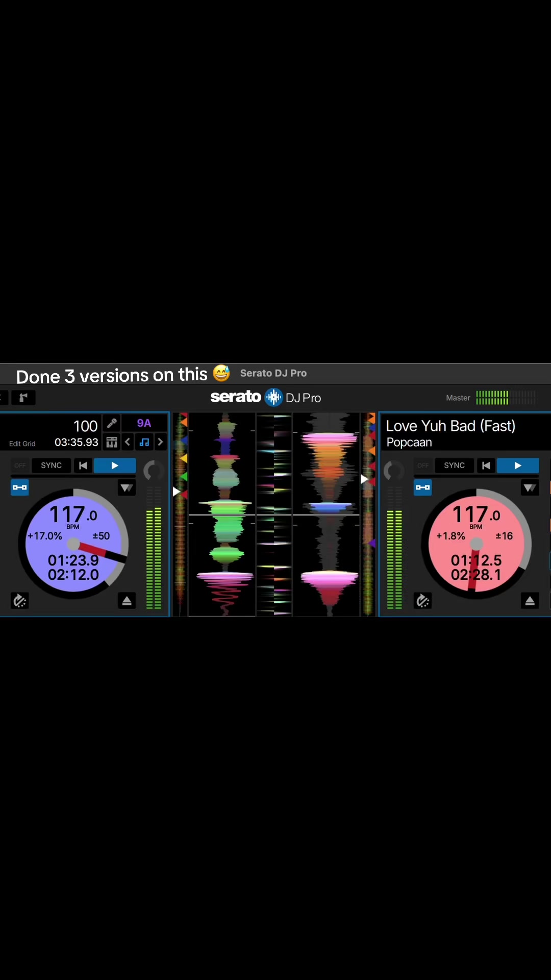Viewport: 551px width, 980px height.
Task: Select the 9A key display on left deck
Action: pyautogui.click(x=144, y=423)
